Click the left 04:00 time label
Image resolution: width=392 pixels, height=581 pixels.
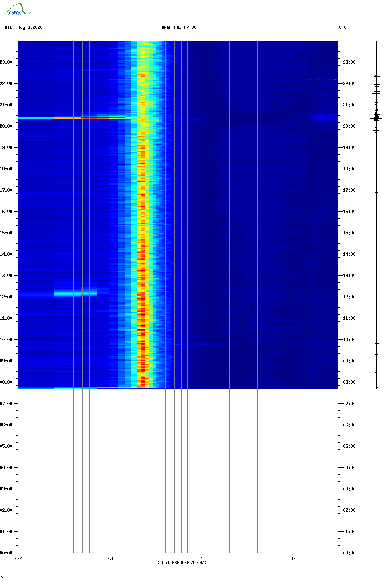(6, 468)
